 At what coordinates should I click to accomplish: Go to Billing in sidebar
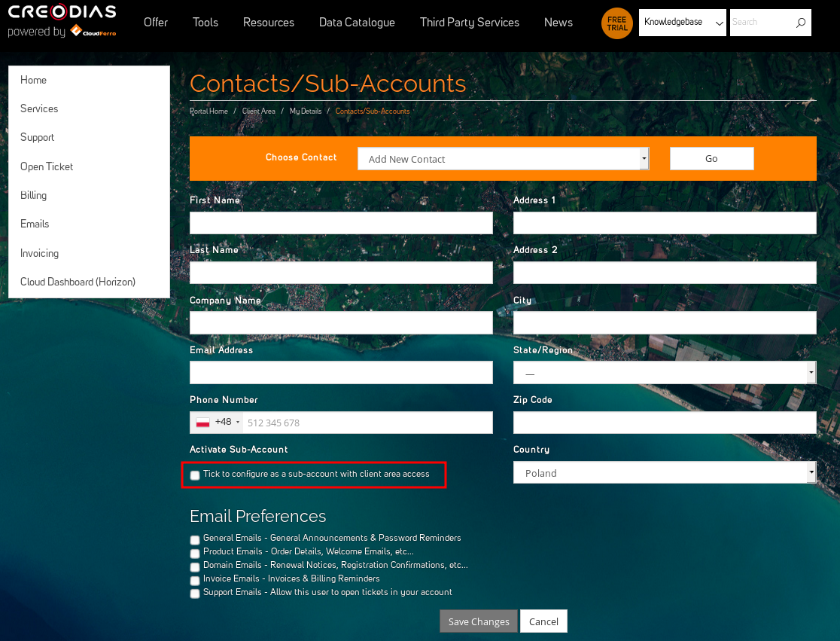[33, 195]
